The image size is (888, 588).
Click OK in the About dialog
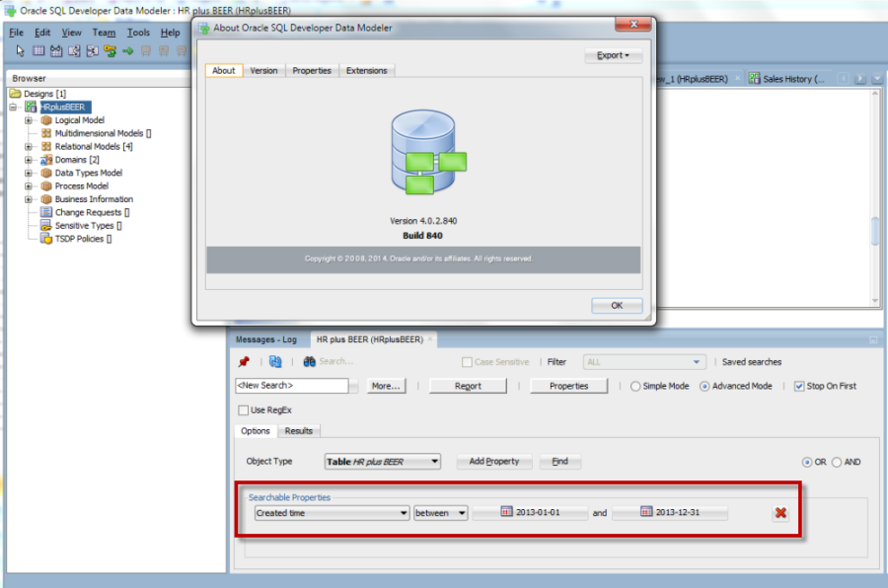(x=617, y=306)
